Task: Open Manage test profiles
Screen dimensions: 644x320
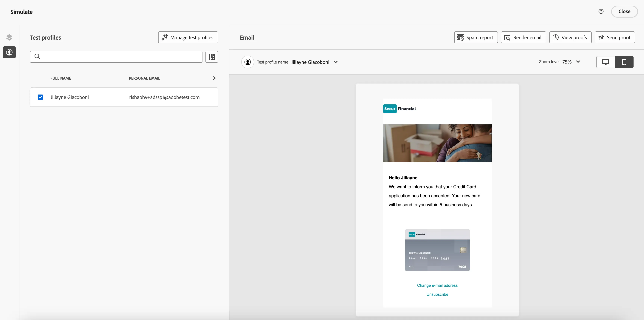Action: click(x=188, y=38)
